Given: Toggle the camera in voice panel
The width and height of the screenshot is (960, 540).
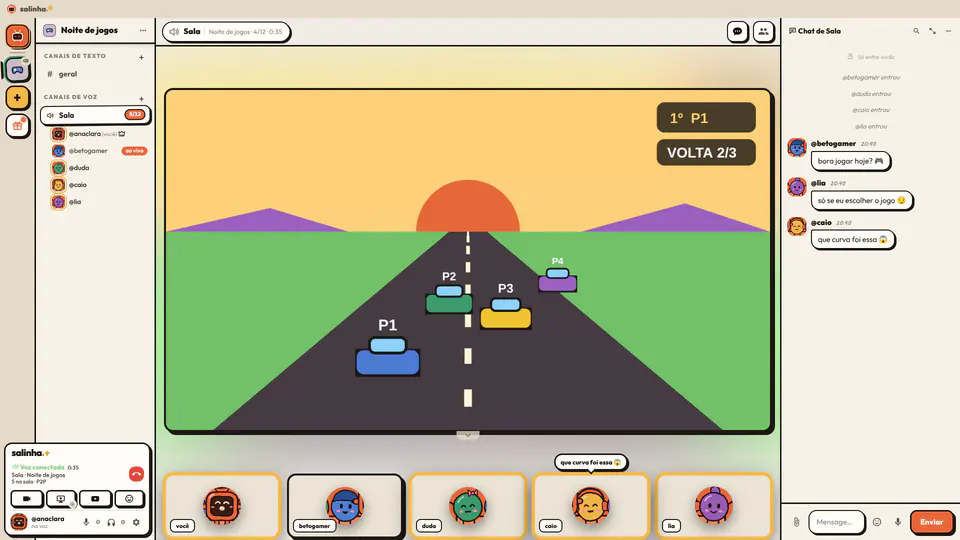Looking at the screenshot, I should [27, 499].
